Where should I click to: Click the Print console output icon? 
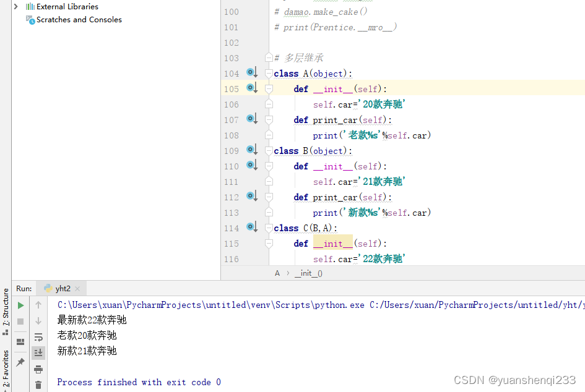(38, 369)
